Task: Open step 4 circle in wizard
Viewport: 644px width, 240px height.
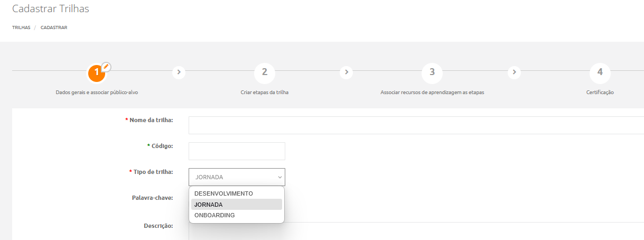Action: [x=600, y=72]
